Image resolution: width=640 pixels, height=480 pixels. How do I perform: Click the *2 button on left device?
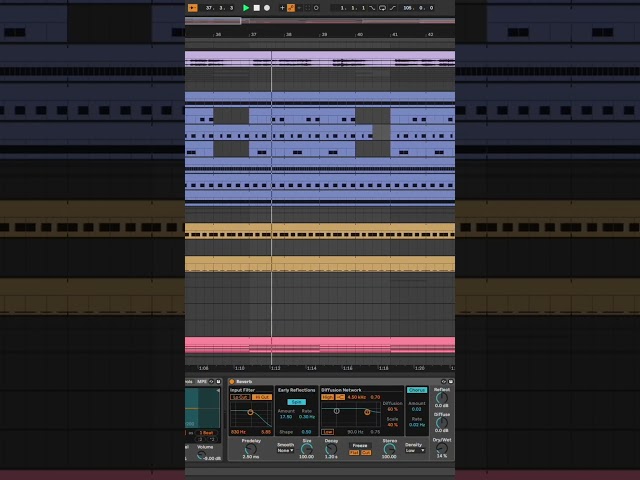212,440
